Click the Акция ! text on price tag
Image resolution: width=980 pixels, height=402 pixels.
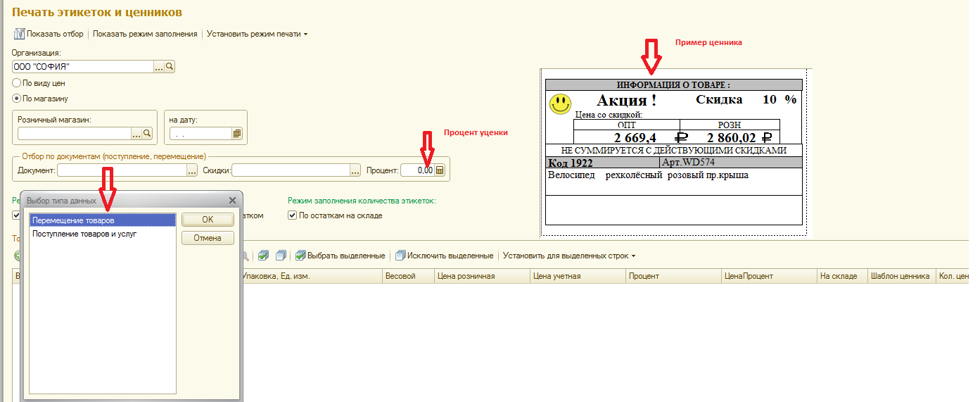[626, 101]
